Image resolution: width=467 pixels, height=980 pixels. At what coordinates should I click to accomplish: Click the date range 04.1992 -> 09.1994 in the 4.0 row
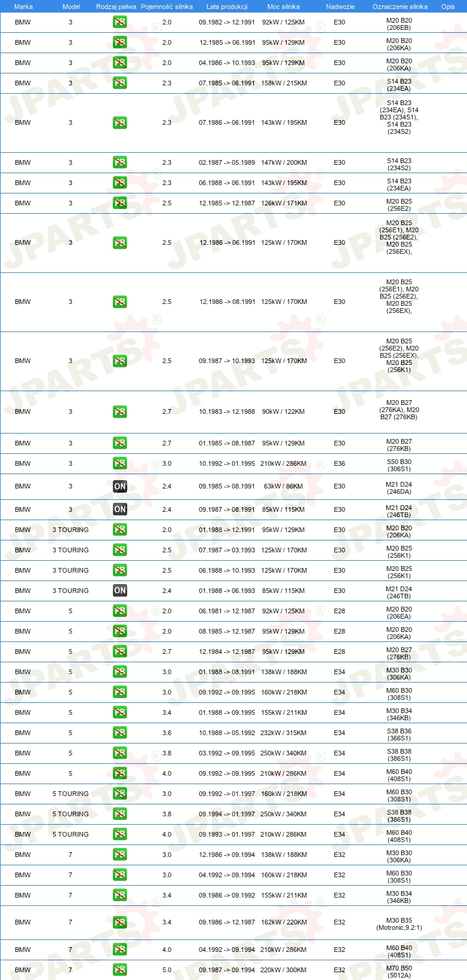coord(227,950)
